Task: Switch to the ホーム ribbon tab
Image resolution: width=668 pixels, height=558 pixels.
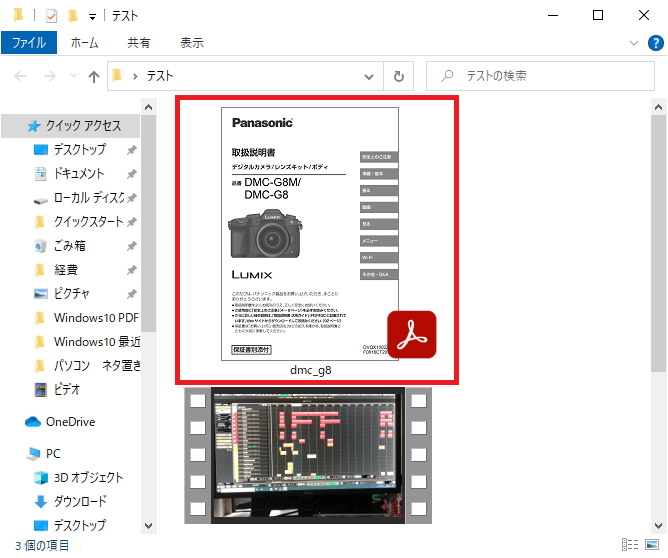Action: (84, 43)
